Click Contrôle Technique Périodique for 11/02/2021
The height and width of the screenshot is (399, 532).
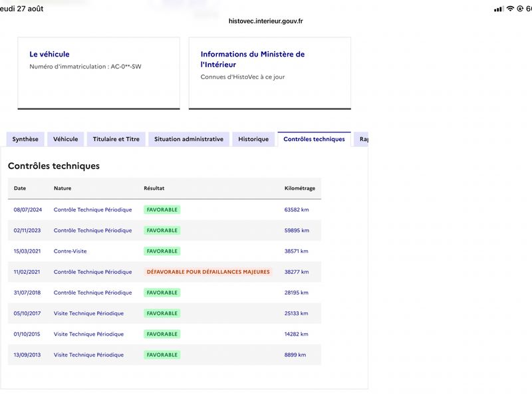(x=92, y=272)
